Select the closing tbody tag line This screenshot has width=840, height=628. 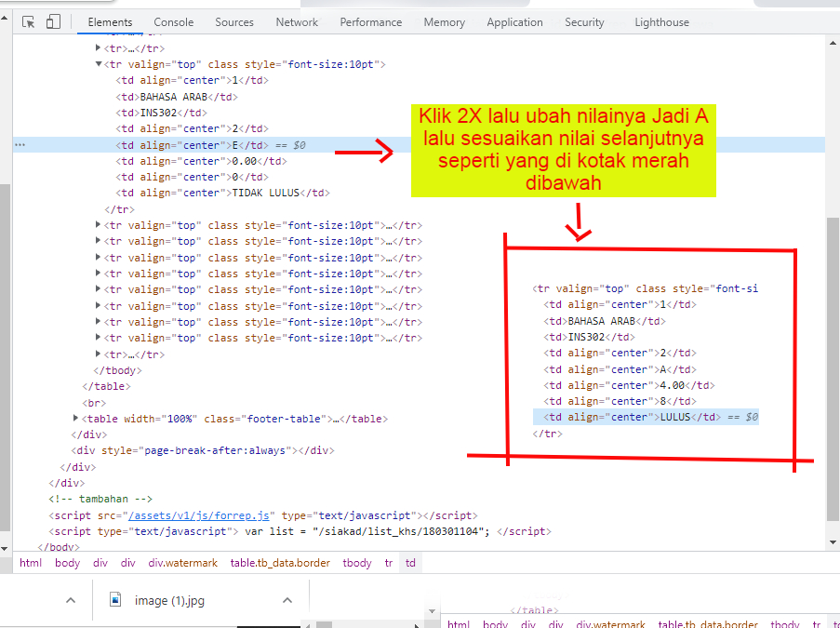[118, 370]
